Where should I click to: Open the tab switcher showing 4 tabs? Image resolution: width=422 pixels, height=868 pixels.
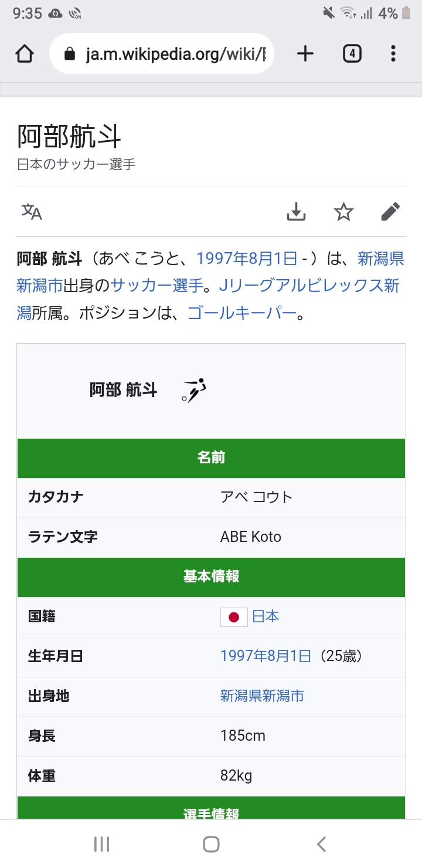pos(352,54)
